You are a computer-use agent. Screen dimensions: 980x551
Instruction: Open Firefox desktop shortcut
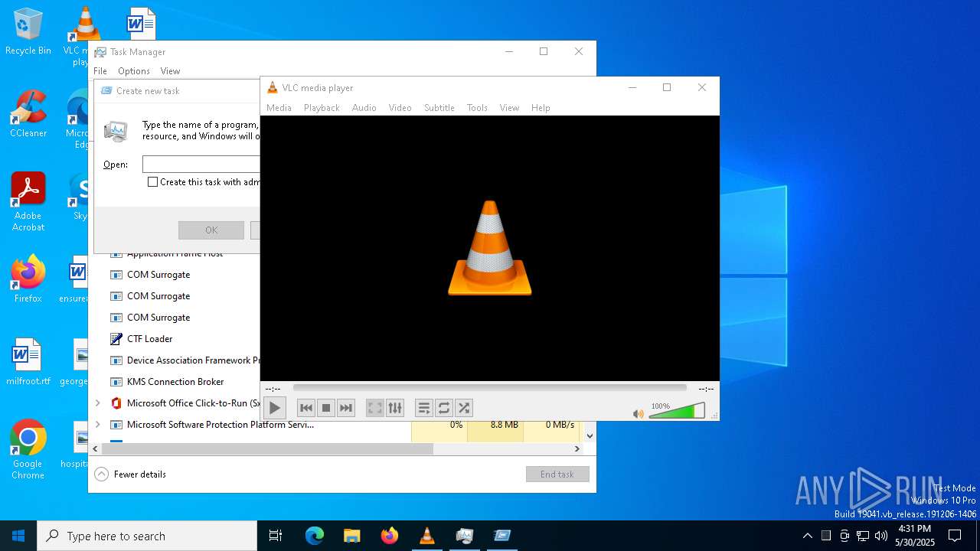28,279
